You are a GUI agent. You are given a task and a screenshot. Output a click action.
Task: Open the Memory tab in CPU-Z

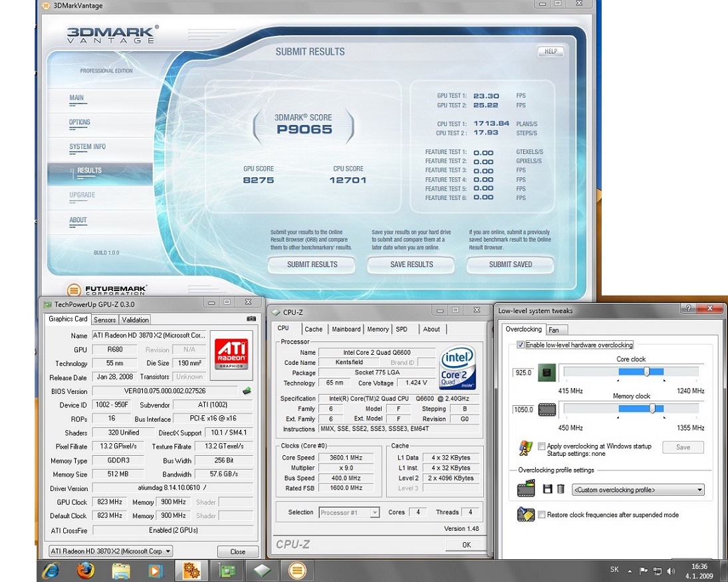(378, 329)
